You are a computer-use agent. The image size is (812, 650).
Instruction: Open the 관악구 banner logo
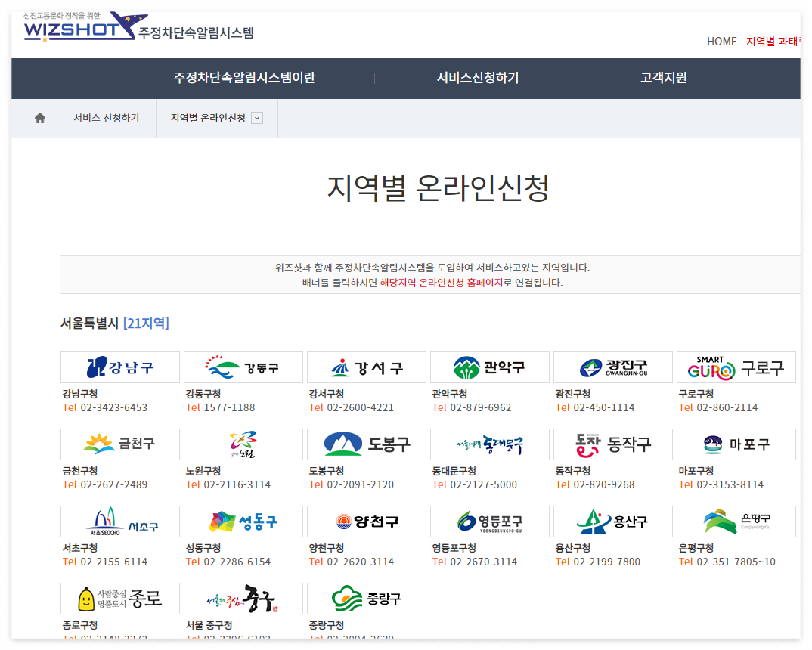coord(490,367)
